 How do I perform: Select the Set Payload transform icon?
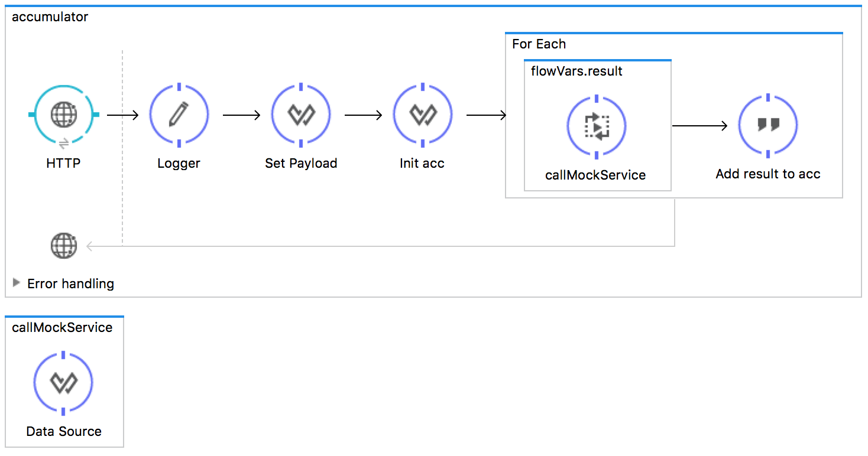[x=301, y=115]
